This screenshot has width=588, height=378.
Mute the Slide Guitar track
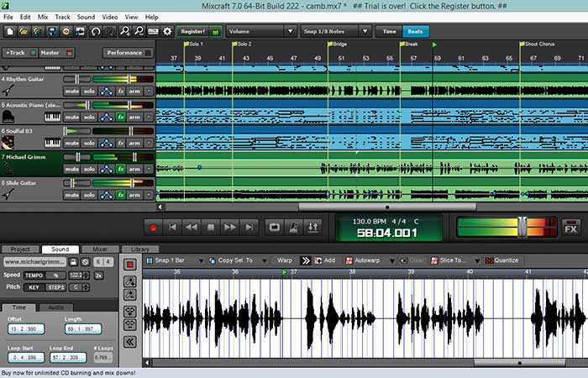(71, 195)
